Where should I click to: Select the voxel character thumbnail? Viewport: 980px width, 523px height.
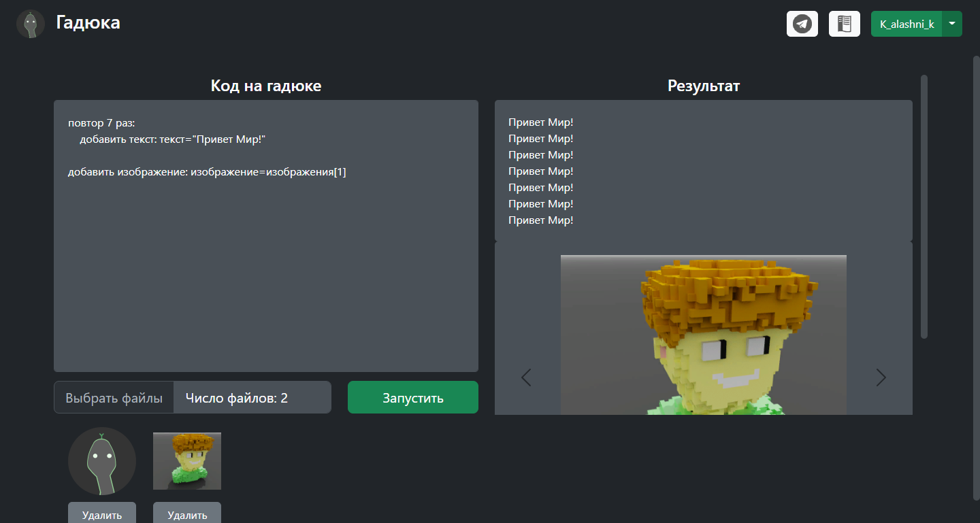coord(187,461)
